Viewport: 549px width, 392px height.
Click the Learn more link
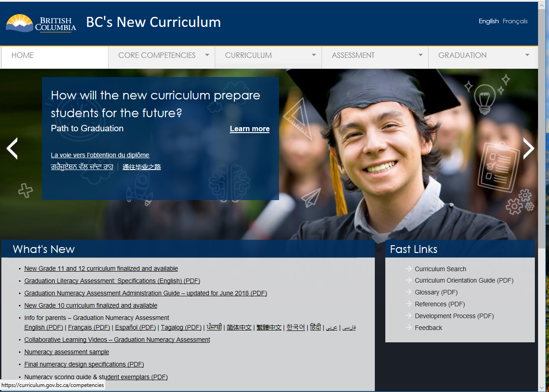point(249,129)
